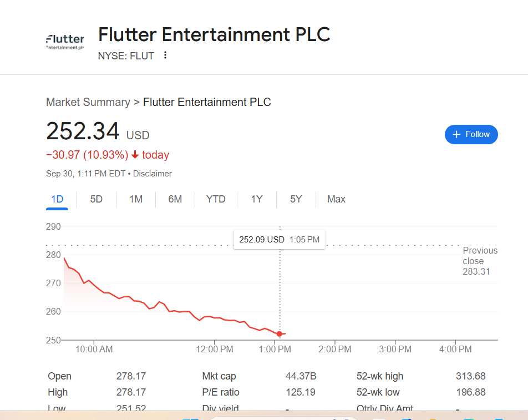Image resolution: width=528 pixels, height=420 pixels.
Task: Click the Flutter Entertainment PLC page title
Action: (x=214, y=34)
